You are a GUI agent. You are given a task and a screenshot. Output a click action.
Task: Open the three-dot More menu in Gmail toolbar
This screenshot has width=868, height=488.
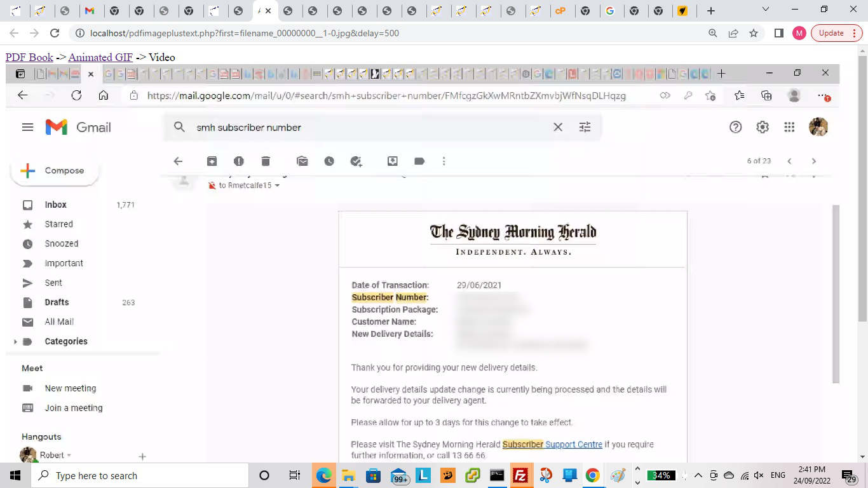(x=444, y=161)
